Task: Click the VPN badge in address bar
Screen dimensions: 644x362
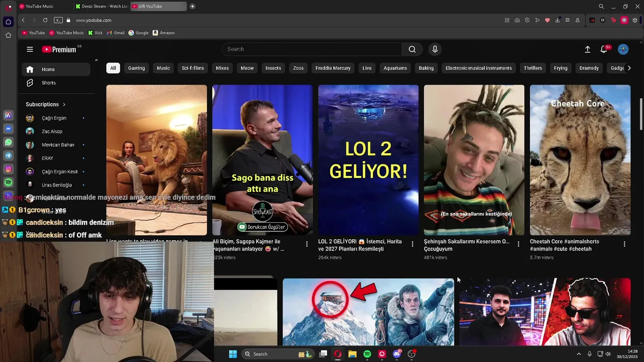Action: 58,20
